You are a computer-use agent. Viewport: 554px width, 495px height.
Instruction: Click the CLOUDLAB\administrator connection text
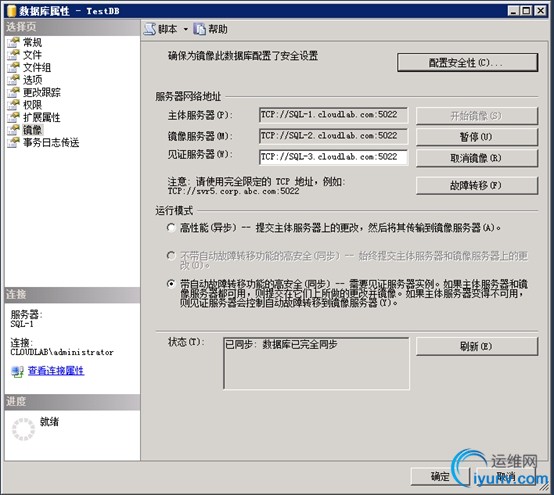[x=62, y=352]
